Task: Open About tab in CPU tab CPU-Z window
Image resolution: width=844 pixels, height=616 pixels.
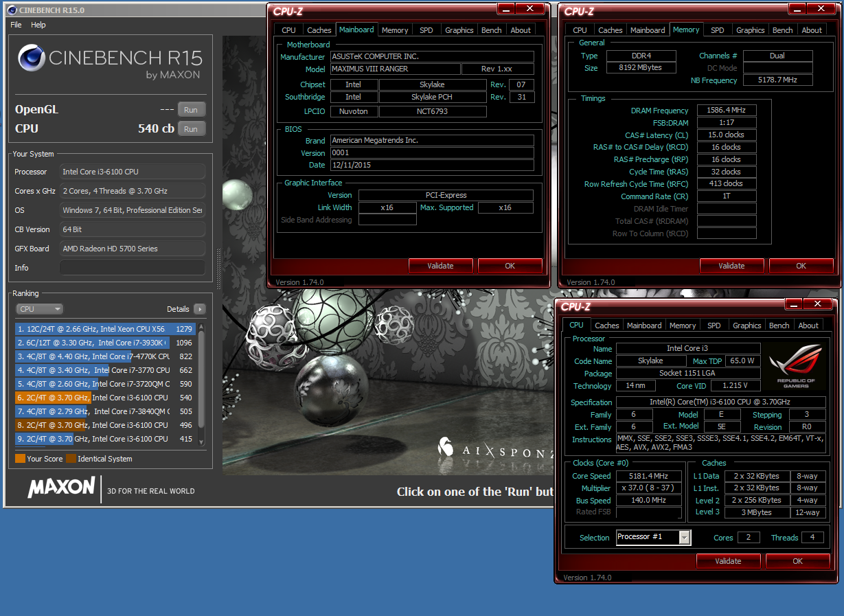Action: 808,326
